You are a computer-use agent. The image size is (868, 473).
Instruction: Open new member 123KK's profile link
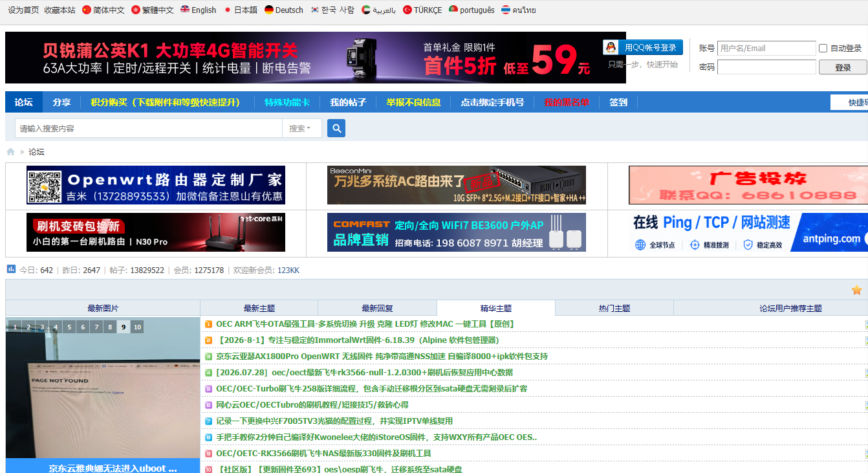click(288, 270)
